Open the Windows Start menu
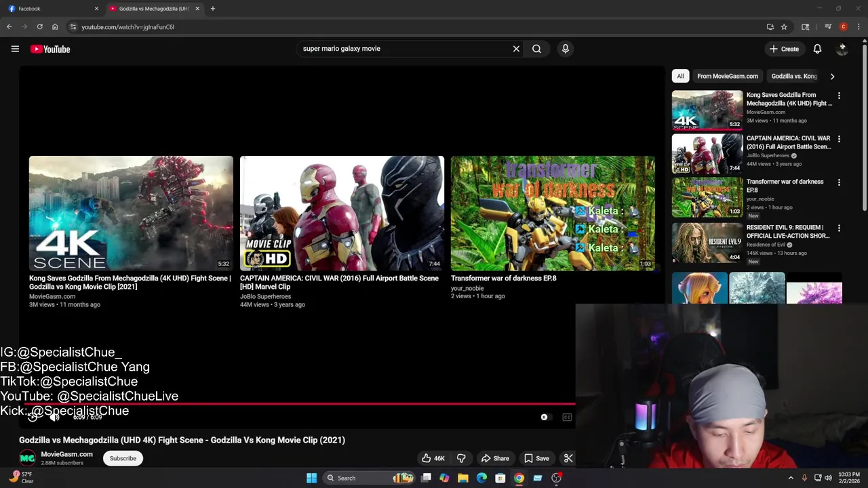This screenshot has height=488, width=868. 311,478
